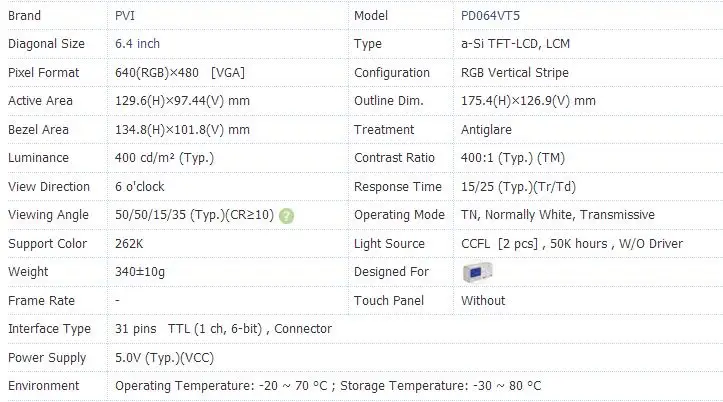Select the PD064VT5 model value
The width and height of the screenshot is (723, 402).
click(x=490, y=16)
